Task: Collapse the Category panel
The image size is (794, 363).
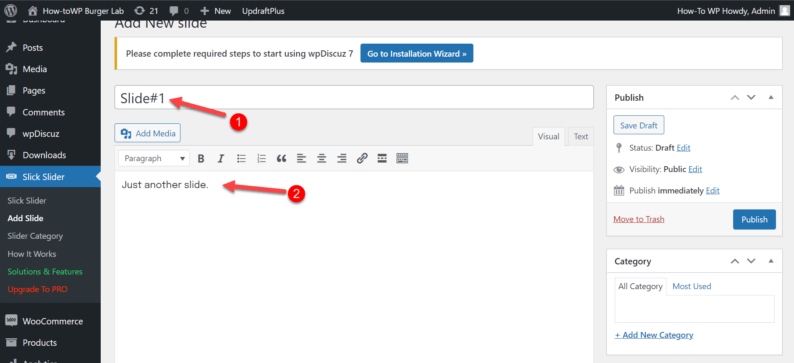Action: (x=771, y=261)
